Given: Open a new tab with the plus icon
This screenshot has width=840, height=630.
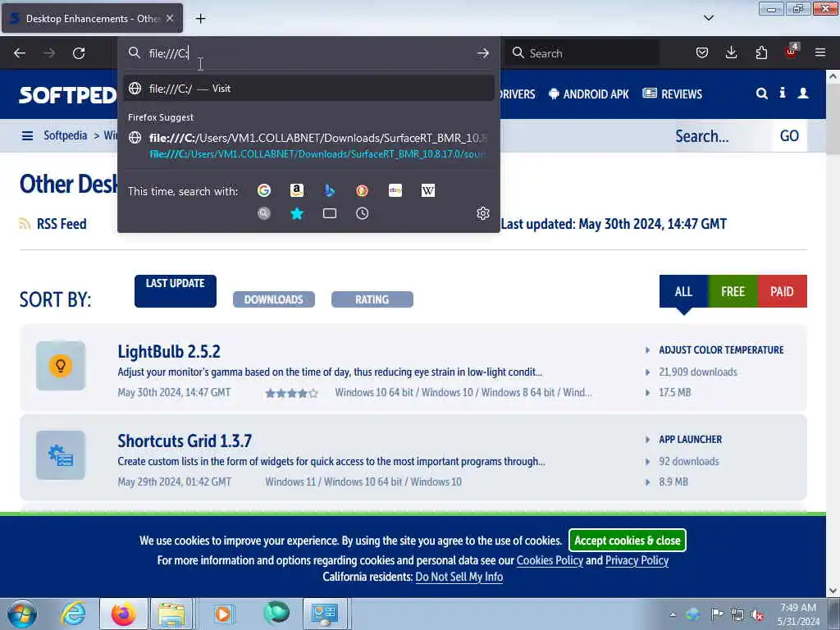Looking at the screenshot, I should click(200, 19).
